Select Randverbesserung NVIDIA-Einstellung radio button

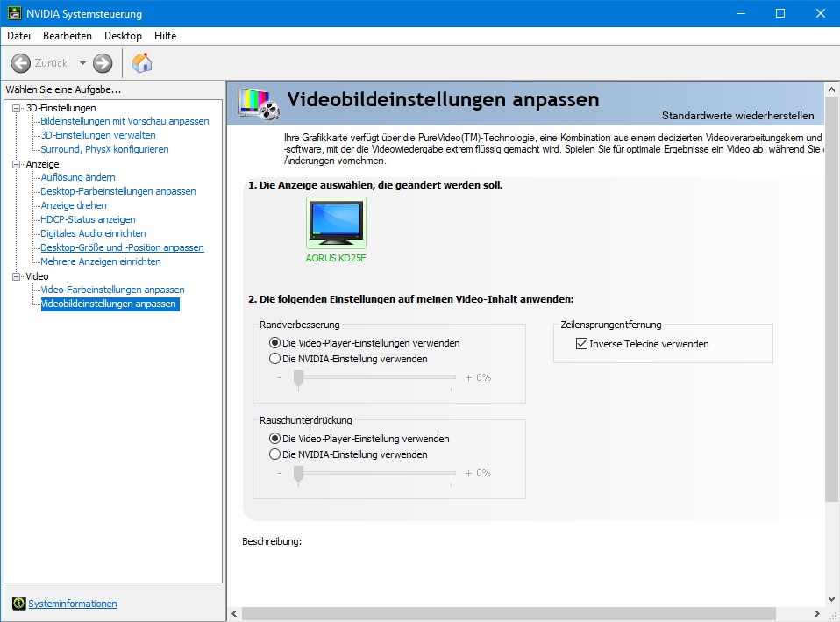pyautogui.click(x=274, y=359)
